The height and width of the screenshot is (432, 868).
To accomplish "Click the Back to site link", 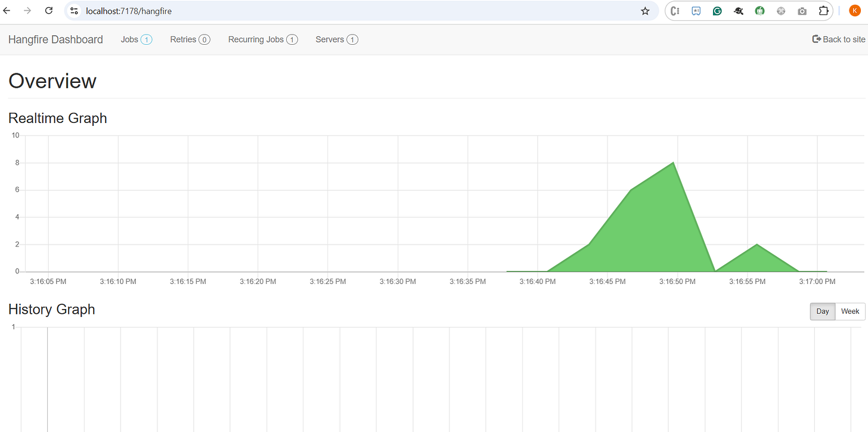I will click(838, 39).
